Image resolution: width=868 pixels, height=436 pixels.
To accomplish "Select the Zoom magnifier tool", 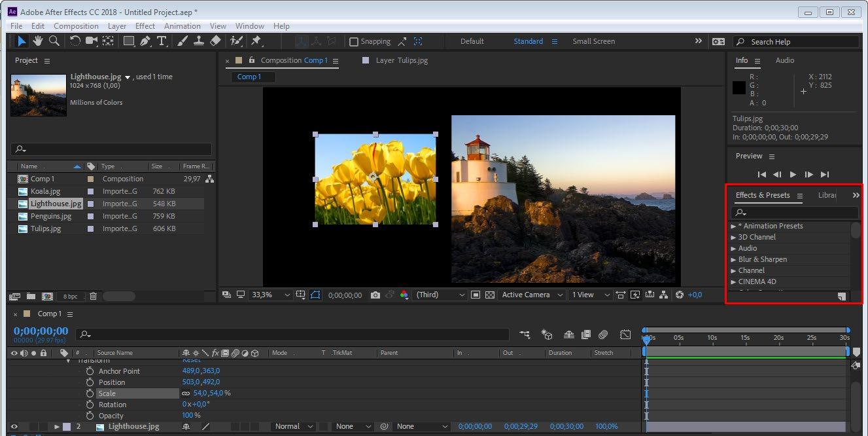I will click(x=54, y=41).
